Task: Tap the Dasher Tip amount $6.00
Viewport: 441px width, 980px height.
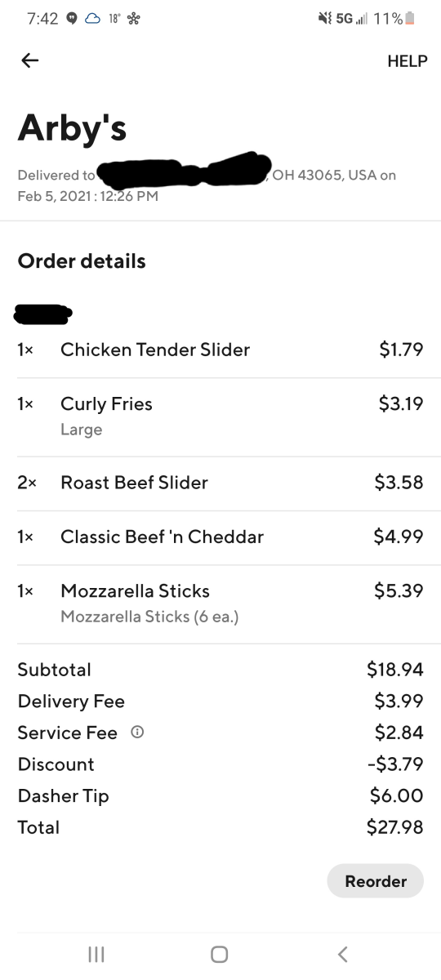Action: pyautogui.click(x=397, y=795)
